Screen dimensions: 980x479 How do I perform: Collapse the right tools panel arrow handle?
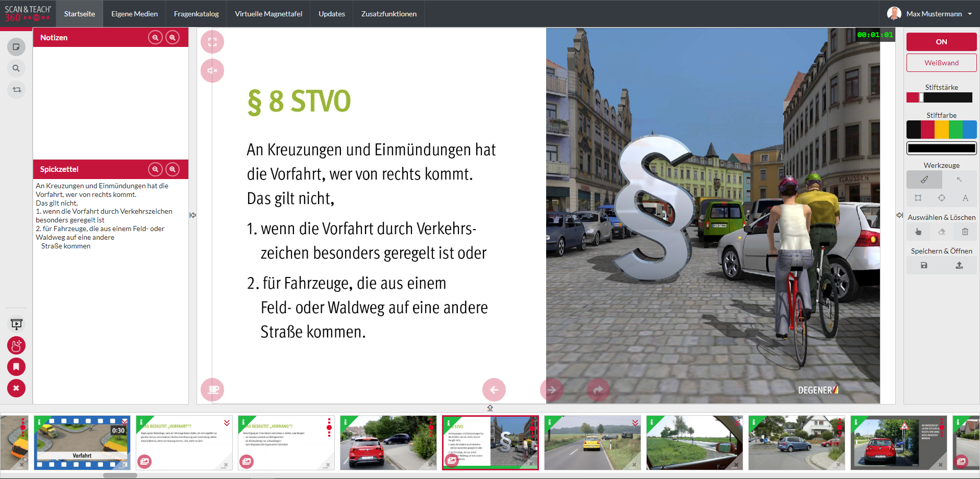click(x=900, y=215)
